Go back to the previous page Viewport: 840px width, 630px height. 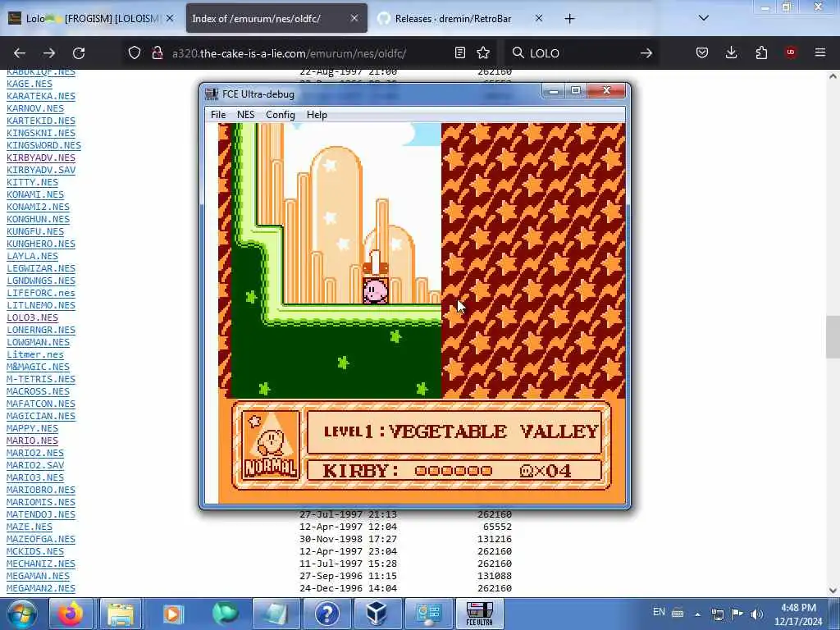coord(20,53)
